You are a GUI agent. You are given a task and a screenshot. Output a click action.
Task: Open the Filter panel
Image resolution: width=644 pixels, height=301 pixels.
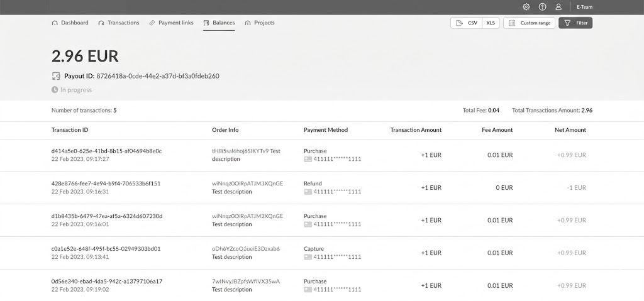pos(575,23)
